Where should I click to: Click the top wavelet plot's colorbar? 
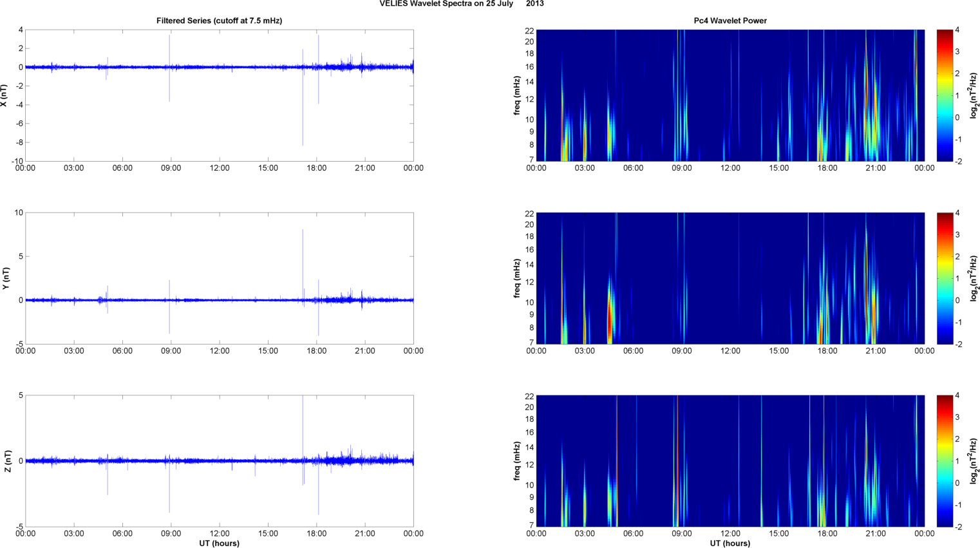944,95
